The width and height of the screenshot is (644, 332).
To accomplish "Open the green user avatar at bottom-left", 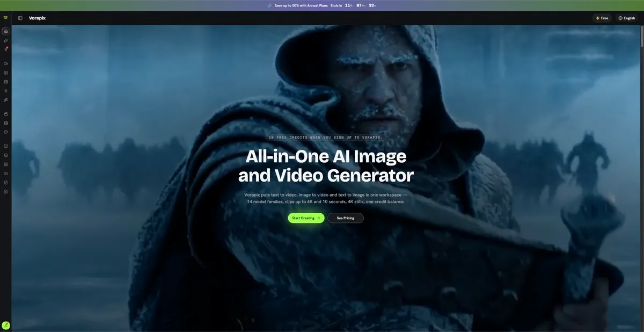I will tap(6, 326).
